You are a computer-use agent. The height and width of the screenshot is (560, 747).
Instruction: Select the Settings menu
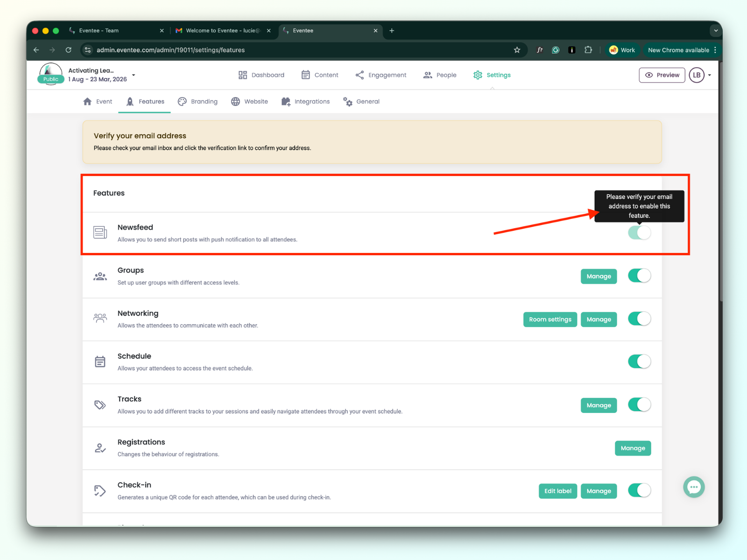(x=492, y=75)
